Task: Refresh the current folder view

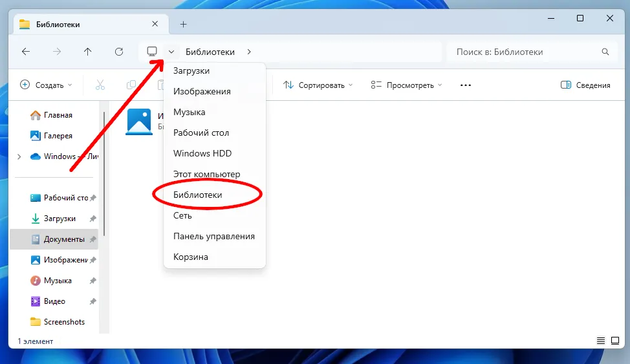Action: coord(119,52)
